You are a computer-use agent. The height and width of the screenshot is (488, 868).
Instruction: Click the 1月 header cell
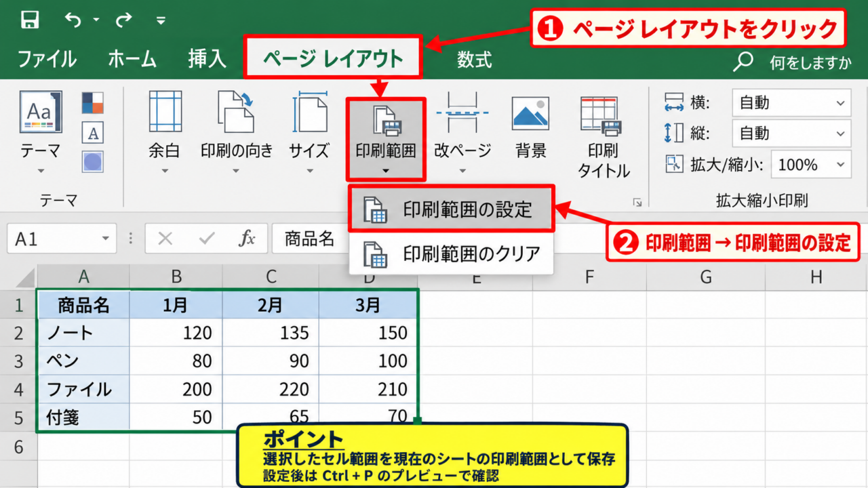(x=176, y=304)
